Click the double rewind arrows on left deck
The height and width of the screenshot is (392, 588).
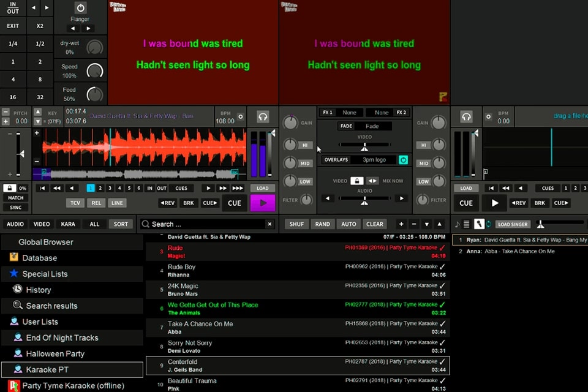point(57,188)
